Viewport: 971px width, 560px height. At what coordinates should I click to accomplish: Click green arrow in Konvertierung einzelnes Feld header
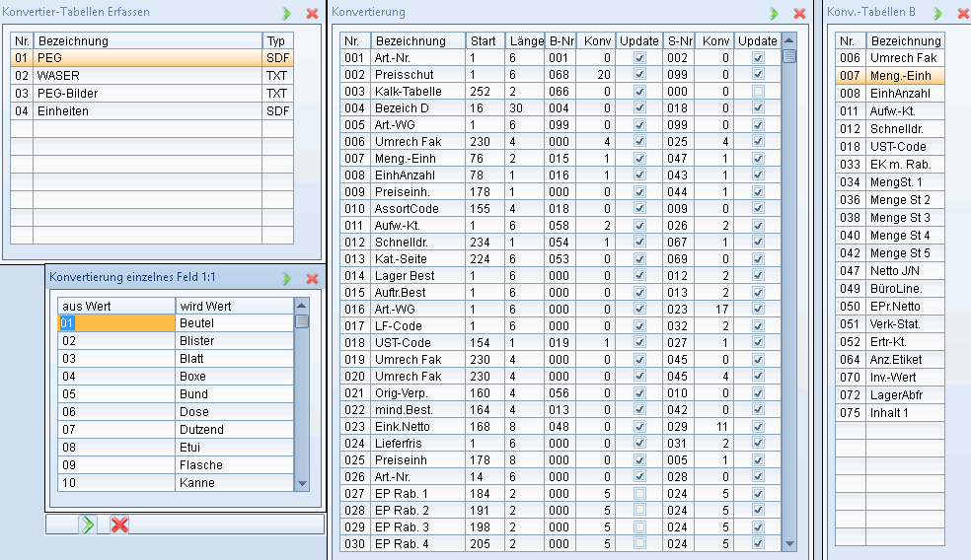click(287, 279)
